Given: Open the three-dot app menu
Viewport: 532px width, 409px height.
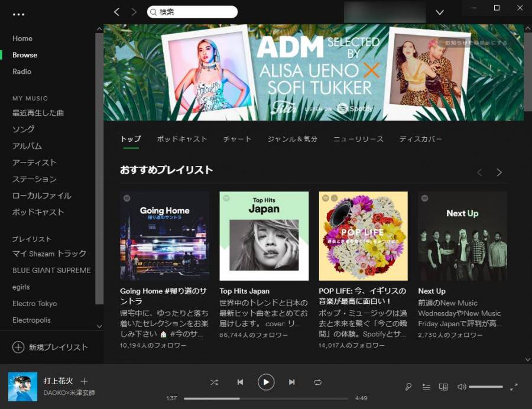Looking at the screenshot, I should pos(18,15).
